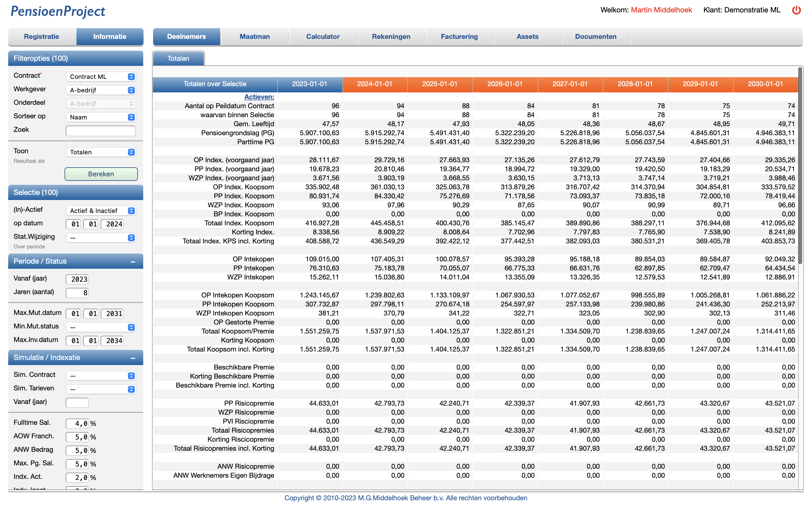Screen dimensions: 812x507
Task: Click the red power logout icon
Action: [x=796, y=10]
